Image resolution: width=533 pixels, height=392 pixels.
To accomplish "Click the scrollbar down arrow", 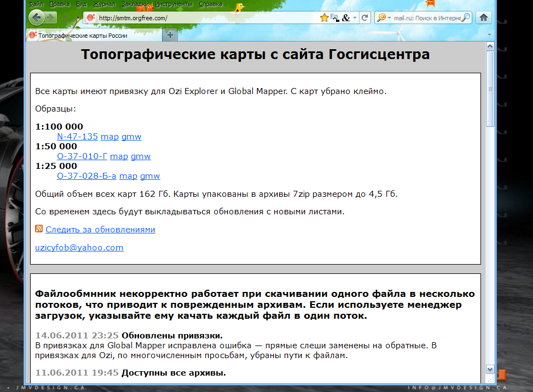I will pos(490,369).
